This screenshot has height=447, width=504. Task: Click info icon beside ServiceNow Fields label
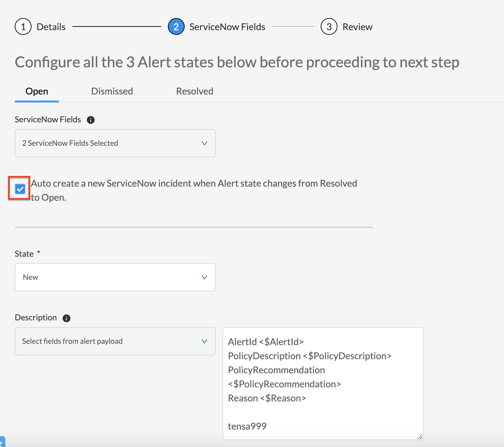coord(90,120)
